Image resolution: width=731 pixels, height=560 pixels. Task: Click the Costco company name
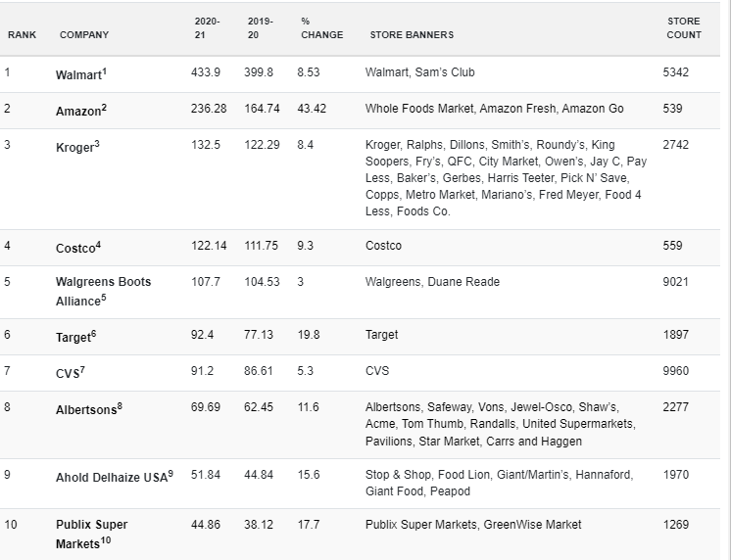(78, 247)
